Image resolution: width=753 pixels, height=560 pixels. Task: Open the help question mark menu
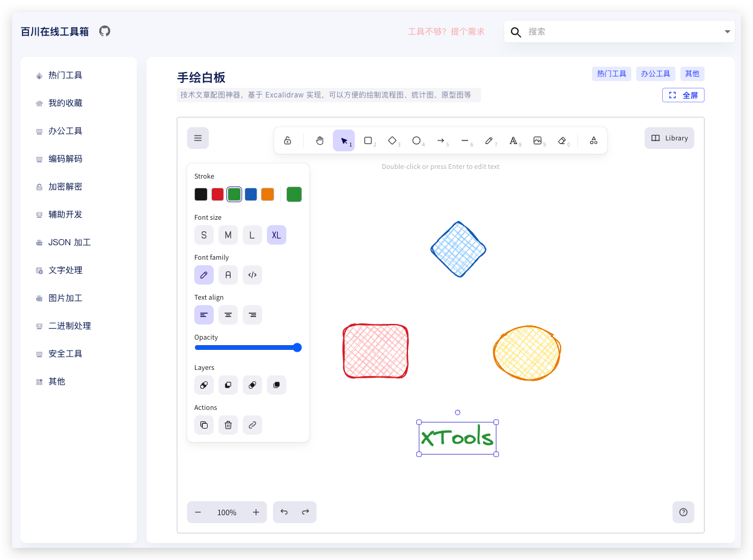point(683,512)
